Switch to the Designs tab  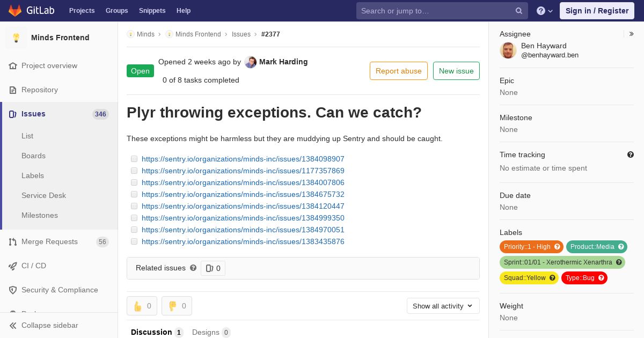[x=211, y=332]
